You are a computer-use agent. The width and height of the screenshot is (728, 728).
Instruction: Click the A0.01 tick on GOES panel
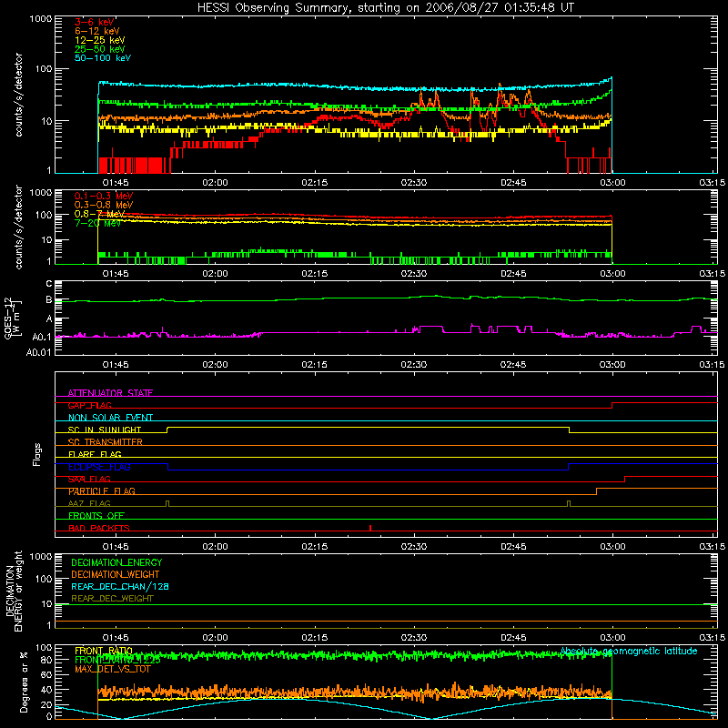click(x=39, y=352)
